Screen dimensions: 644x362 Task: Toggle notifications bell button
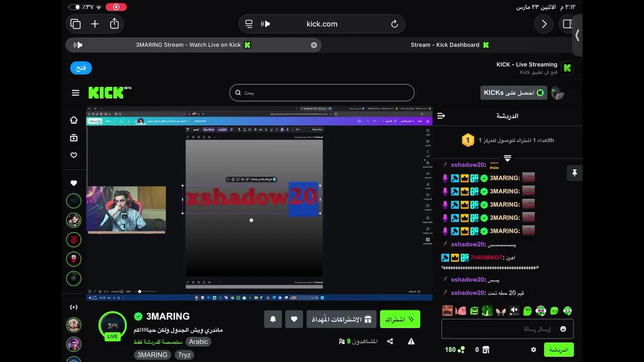(273, 319)
